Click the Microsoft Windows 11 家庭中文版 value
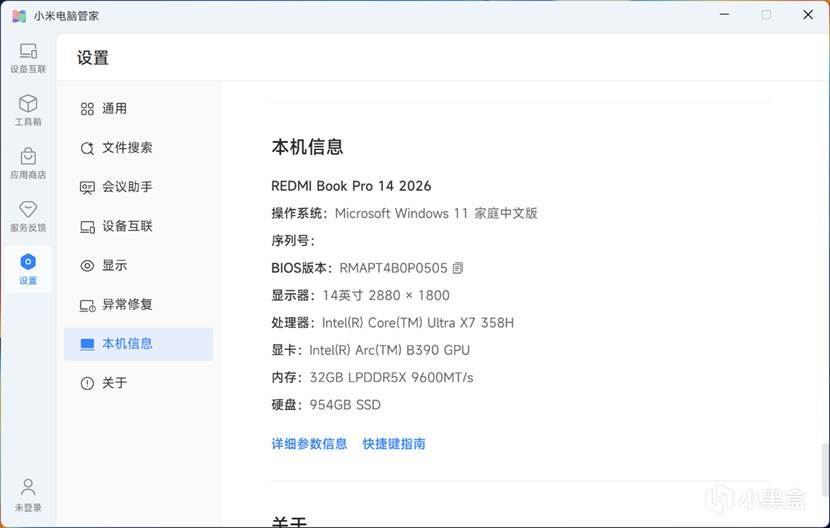The height and width of the screenshot is (528, 830). pyautogui.click(x=436, y=213)
